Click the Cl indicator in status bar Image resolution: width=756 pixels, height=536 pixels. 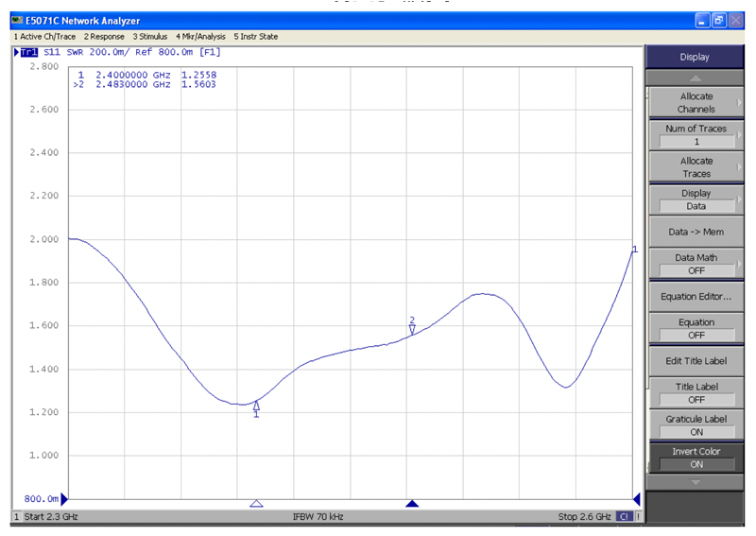tap(625, 517)
